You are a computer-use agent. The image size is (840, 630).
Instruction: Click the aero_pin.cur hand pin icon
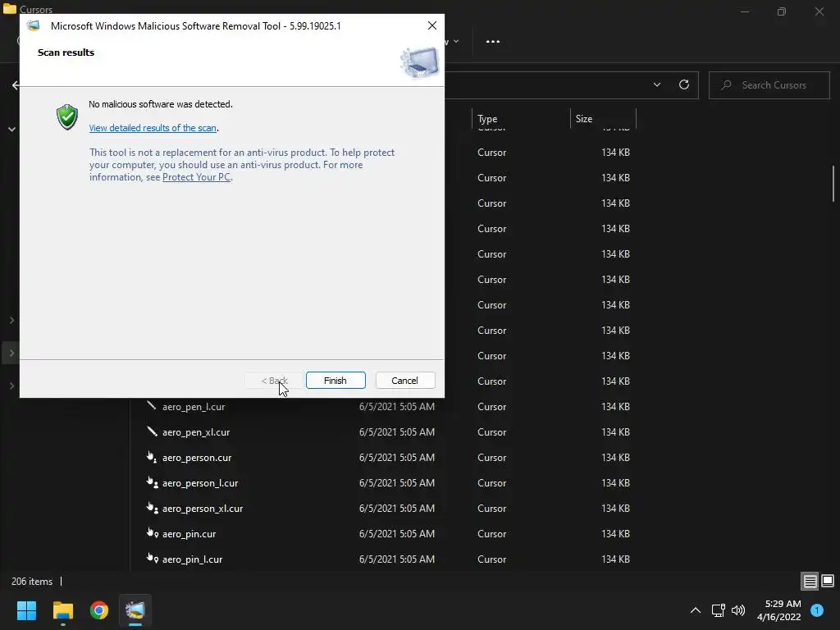(x=152, y=533)
